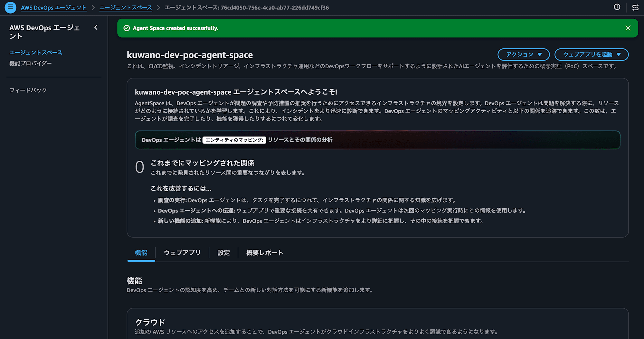The width and height of the screenshot is (644, 339).
Task: Switch to the 設定 tab
Action: (x=224, y=253)
